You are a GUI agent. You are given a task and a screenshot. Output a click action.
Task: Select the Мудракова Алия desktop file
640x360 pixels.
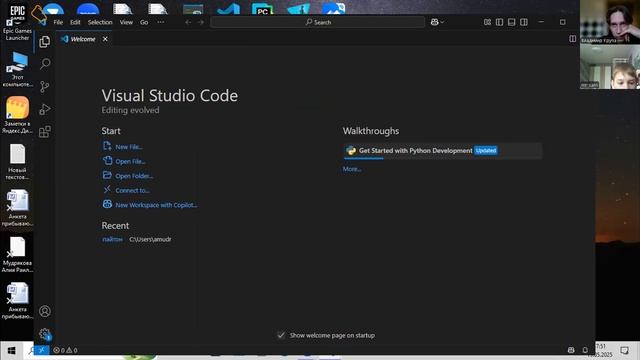click(x=17, y=255)
